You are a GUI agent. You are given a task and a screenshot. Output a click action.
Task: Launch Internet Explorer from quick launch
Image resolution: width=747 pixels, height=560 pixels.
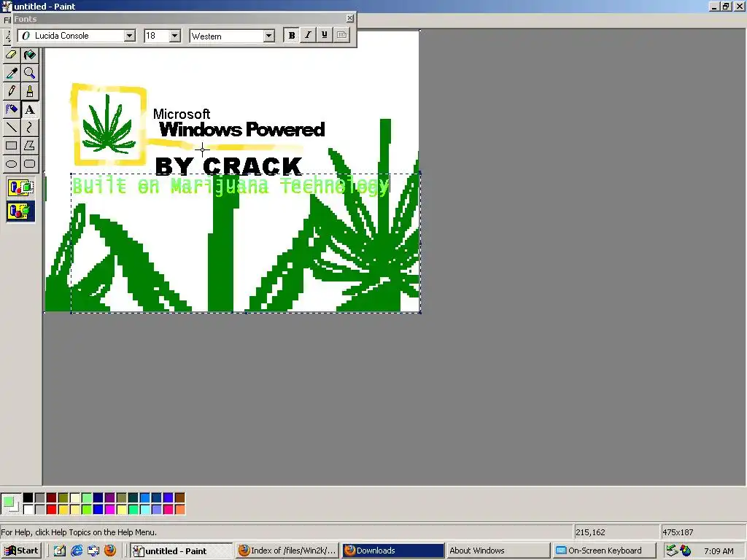pyautogui.click(x=76, y=551)
